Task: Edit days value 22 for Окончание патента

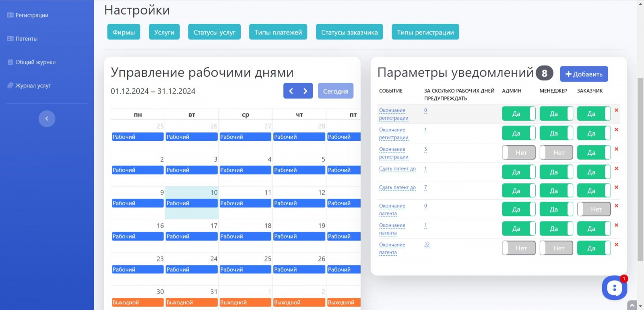Action: point(427,244)
